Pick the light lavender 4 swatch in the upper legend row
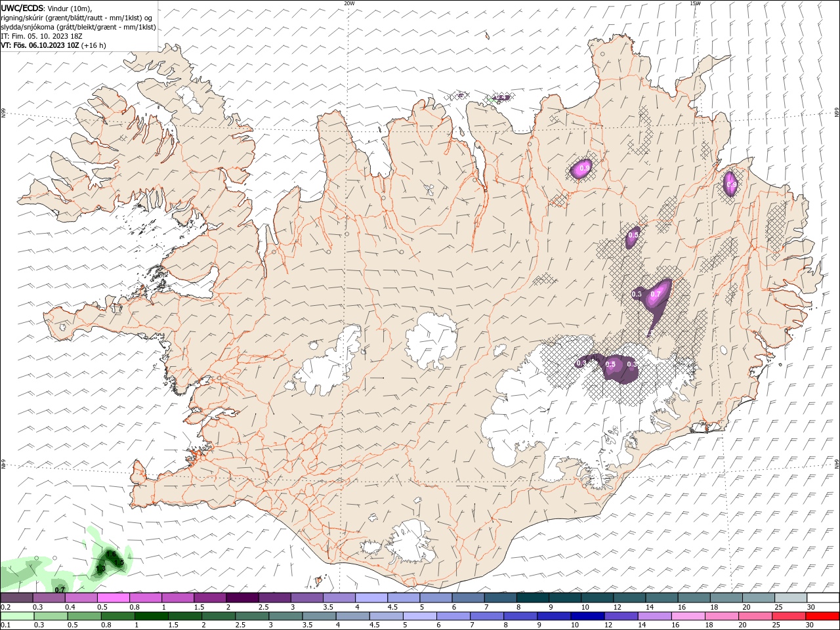This screenshot has width=840, height=630. (370, 598)
